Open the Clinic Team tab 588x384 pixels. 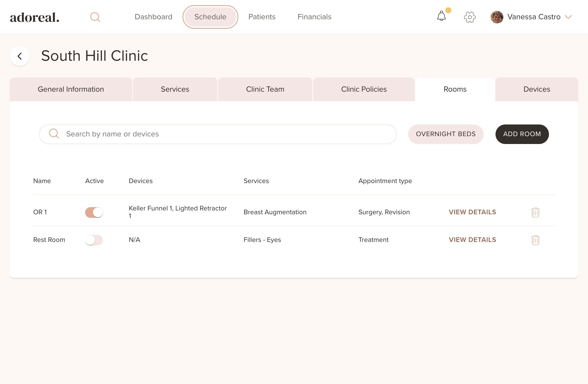pos(265,89)
